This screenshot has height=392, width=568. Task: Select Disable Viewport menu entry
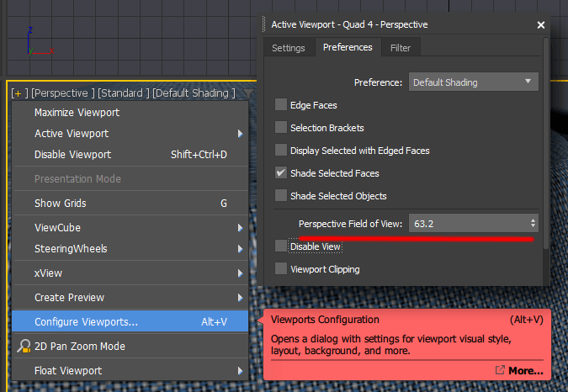click(130, 155)
